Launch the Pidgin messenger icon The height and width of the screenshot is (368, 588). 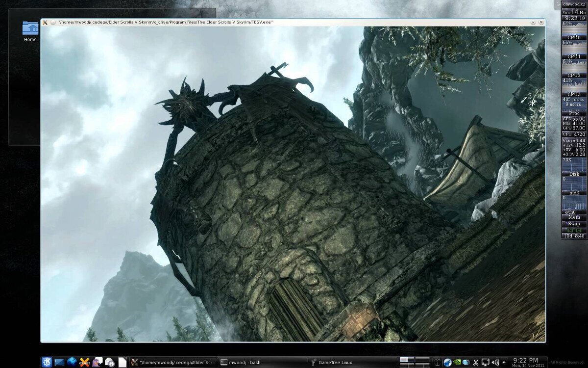(97, 362)
